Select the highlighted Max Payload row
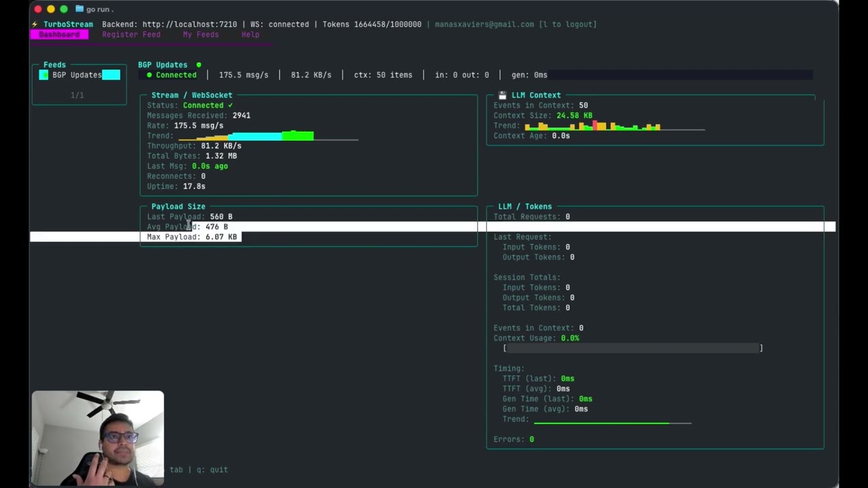The height and width of the screenshot is (488, 868). [192, 237]
